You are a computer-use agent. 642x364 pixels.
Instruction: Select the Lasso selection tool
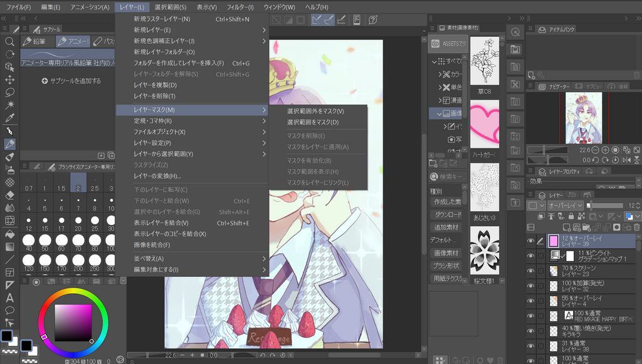click(x=9, y=92)
